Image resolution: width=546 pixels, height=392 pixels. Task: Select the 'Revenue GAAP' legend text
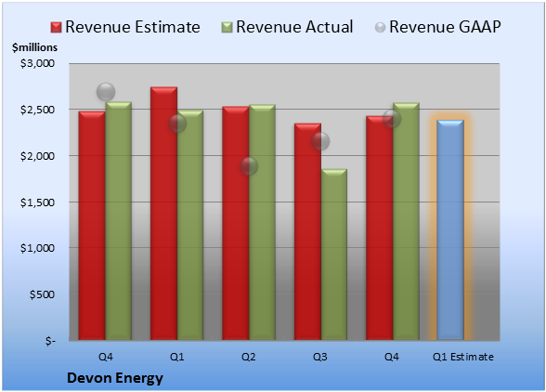[x=445, y=27]
